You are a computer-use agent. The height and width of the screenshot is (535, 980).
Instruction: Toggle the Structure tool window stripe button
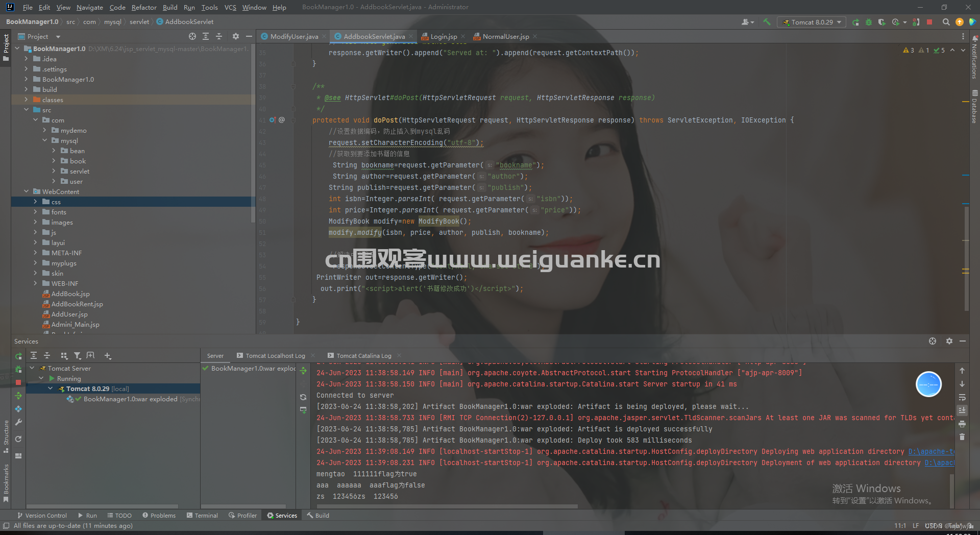[x=6, y=436]
